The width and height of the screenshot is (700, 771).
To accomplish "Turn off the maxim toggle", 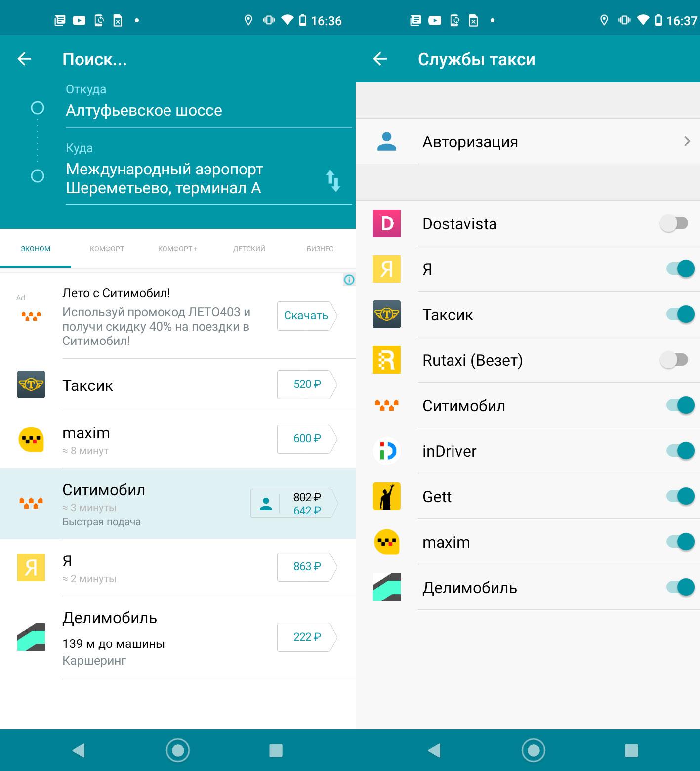I will click(680, 542).
